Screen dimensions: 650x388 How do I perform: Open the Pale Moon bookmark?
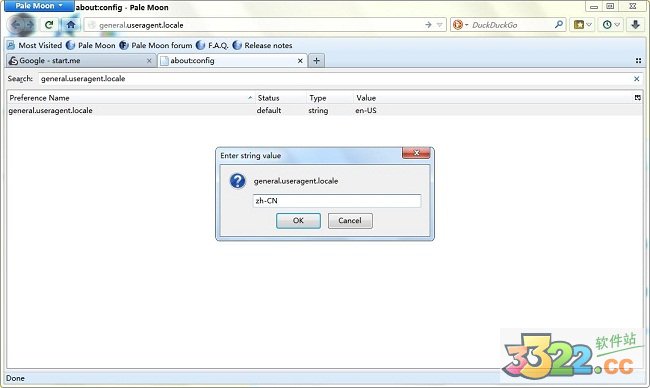click(91, 46)
